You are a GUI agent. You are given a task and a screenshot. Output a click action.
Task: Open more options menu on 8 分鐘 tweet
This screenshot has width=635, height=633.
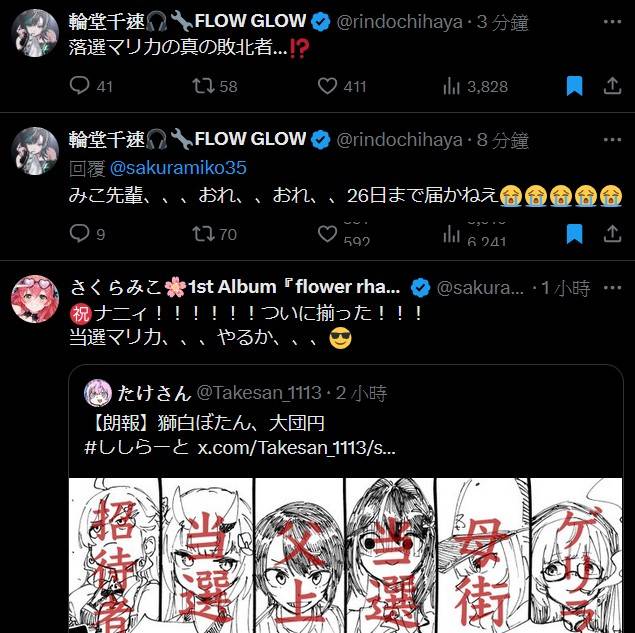point(612,140)
